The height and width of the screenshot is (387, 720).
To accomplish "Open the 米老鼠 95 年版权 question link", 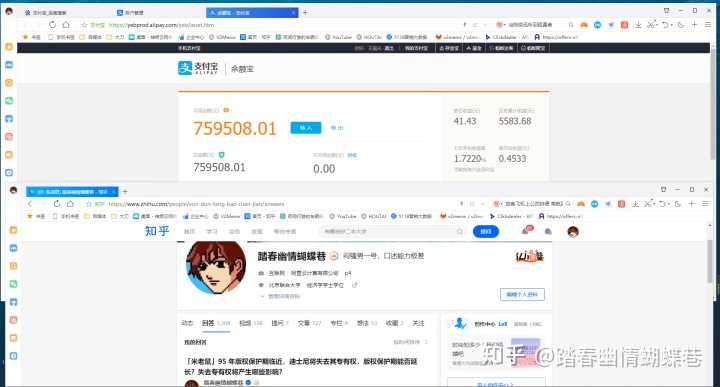I will (300, 366).
